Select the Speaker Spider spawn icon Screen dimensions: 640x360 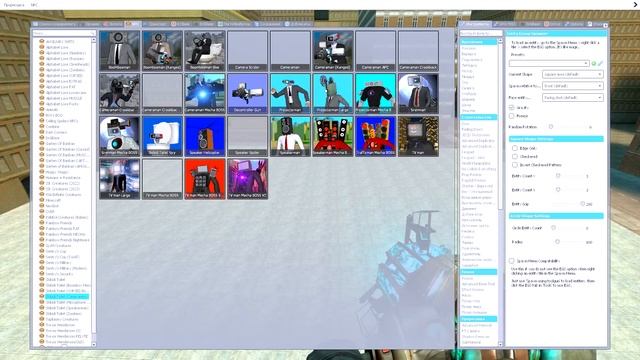[248, 136]
